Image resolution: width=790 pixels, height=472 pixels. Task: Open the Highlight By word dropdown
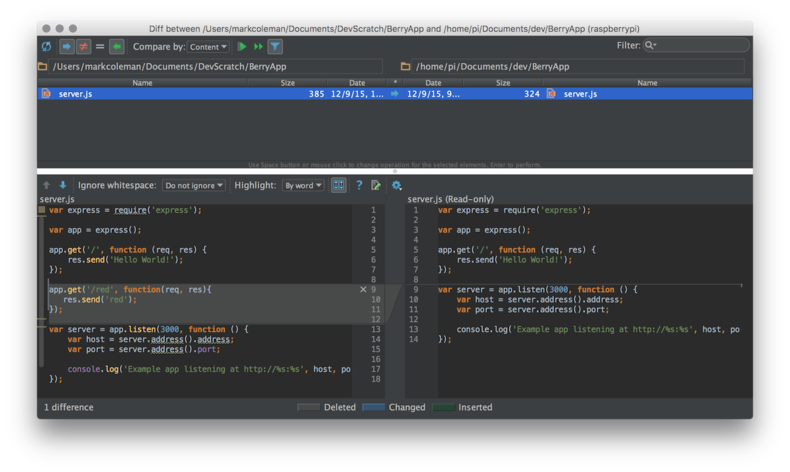(x=303, y=185)
